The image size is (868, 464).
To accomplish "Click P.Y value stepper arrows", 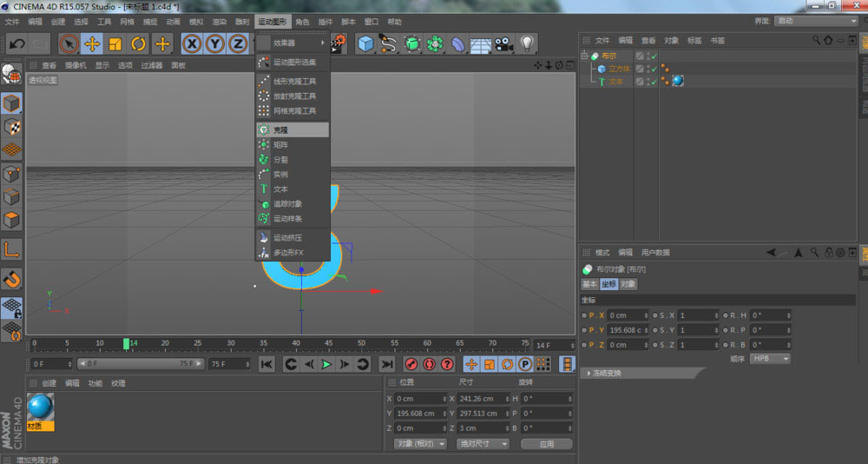I will [x=646, y=330].
